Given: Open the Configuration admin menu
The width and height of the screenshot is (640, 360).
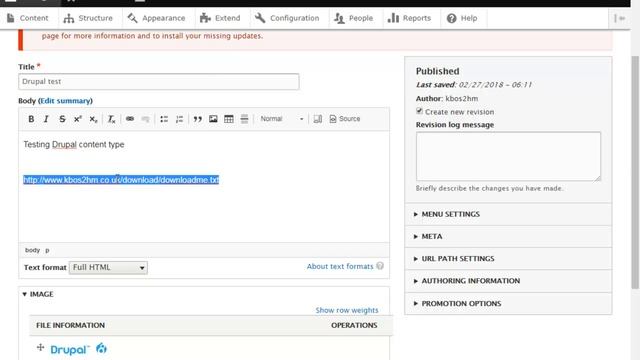Looking at the screenshot, I should 287,18.
